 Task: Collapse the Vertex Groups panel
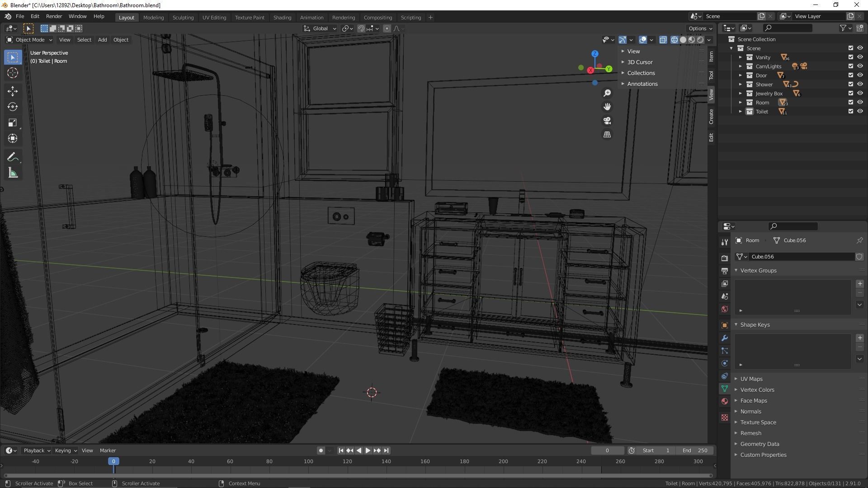[758, 271]
